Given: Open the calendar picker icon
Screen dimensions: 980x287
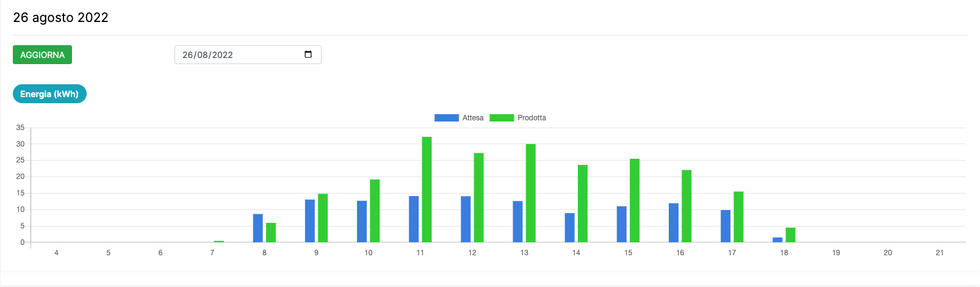Looking at the screenshot, I should click(x=308, y=54).
